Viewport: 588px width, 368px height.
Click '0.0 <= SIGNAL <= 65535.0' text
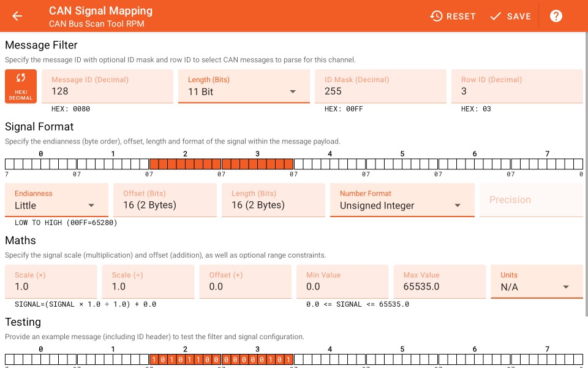coord(357,304)
